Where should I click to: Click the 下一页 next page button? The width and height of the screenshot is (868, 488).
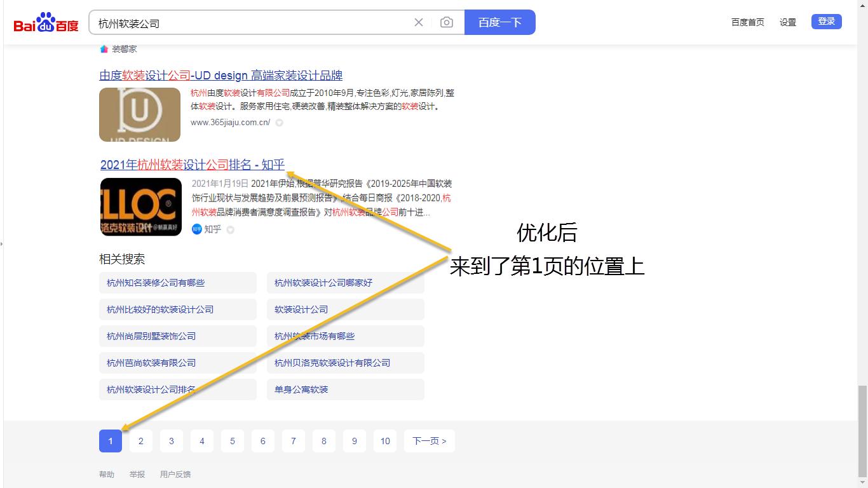click(429, 440)
